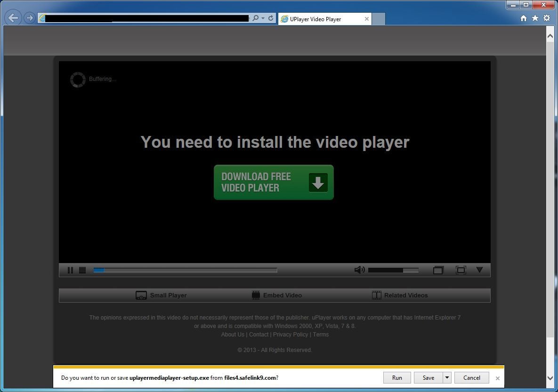
Task: Open the Embed Video option
Action: (277, 295)
